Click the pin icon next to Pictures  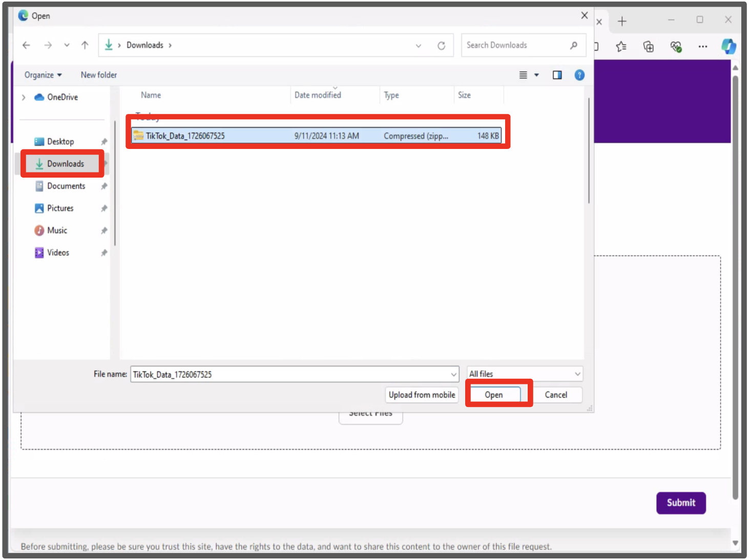tap(104, 208)
